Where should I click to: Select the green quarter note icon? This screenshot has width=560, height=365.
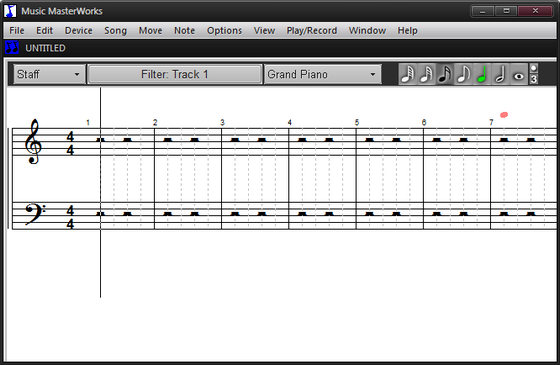pyautogui.click(x=482, y=74)
